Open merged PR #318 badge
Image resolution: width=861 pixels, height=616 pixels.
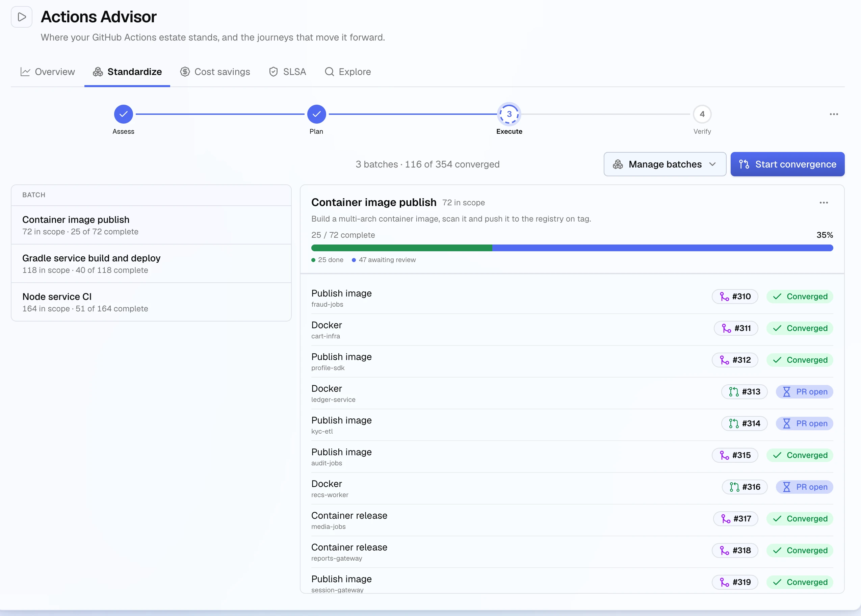click(x=735, y=550)
